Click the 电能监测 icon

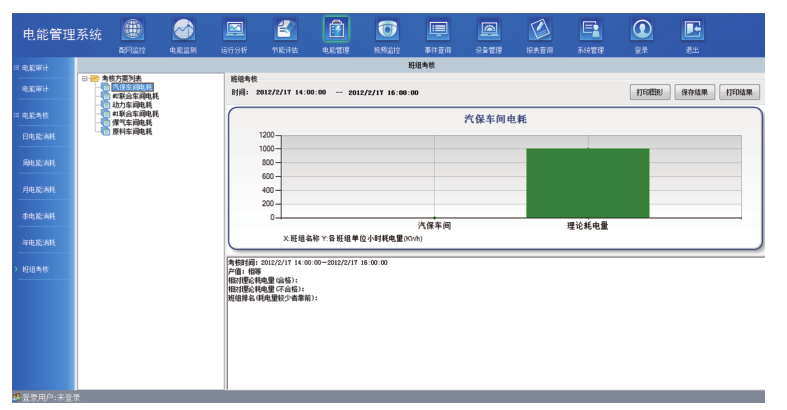[x=183, y=31]
